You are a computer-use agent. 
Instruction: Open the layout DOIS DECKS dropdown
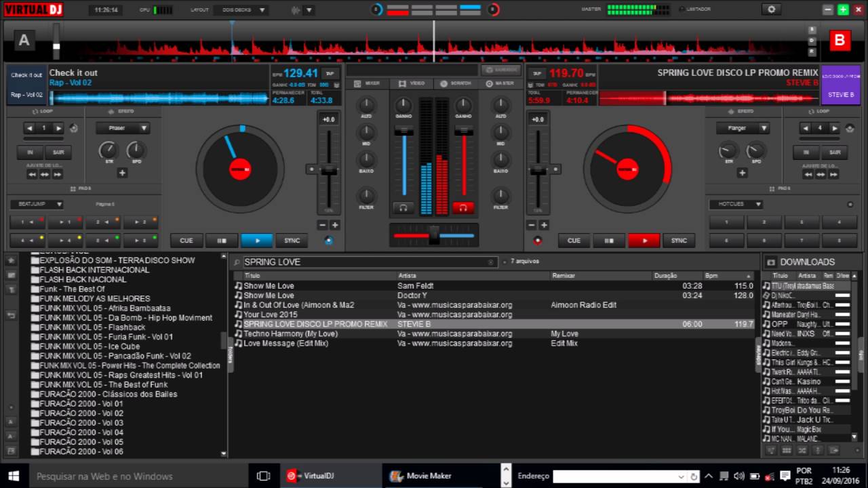point(241,10)
